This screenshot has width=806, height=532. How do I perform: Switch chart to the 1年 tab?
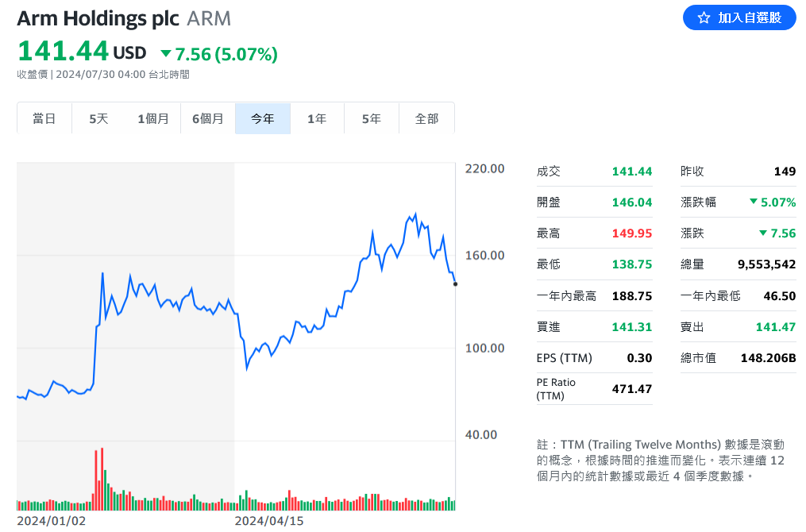coord(317,118)
